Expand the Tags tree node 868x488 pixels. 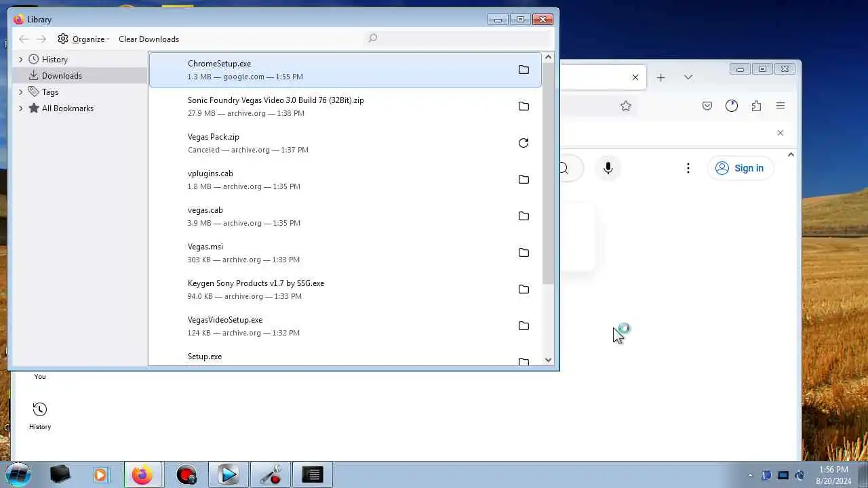20,92
